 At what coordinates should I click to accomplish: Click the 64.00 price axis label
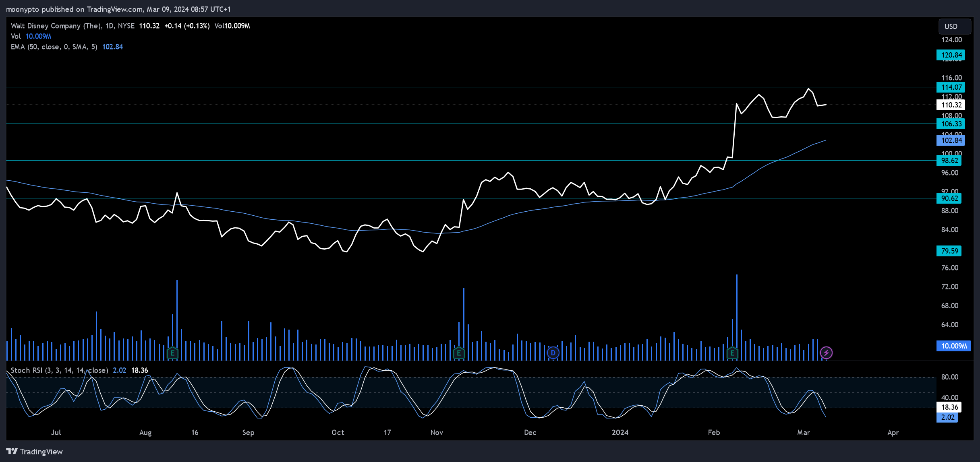coord(950,325)
